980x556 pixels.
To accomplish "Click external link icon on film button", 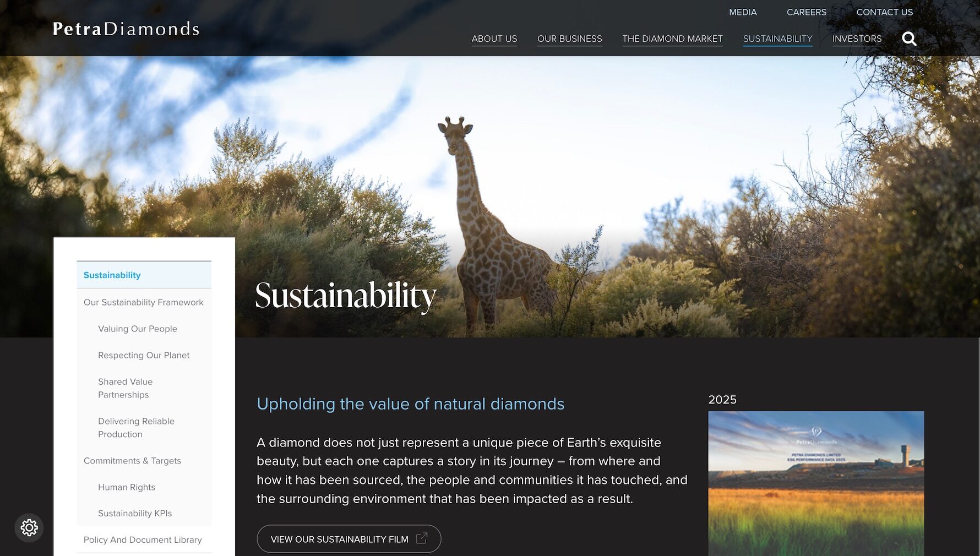I will (422, 538).
